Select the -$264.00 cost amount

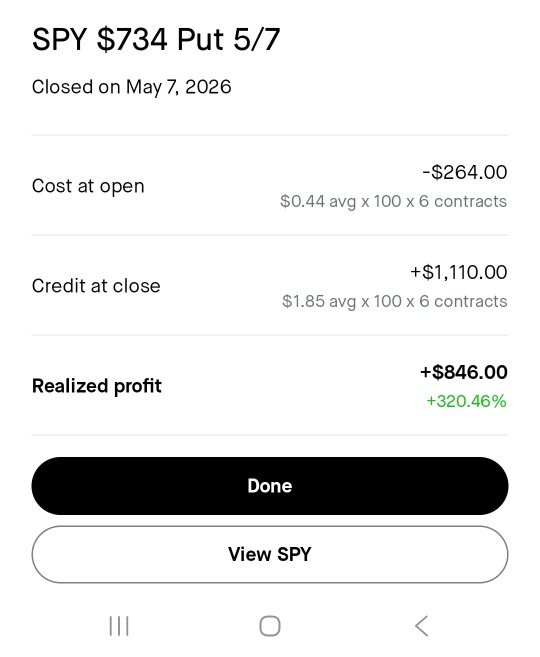[x=465, y=172]
